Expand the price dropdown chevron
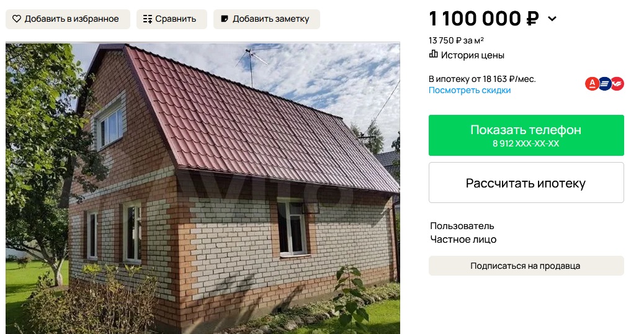The image size is (644, 334). pyautogui.click(x=552, y=19)
